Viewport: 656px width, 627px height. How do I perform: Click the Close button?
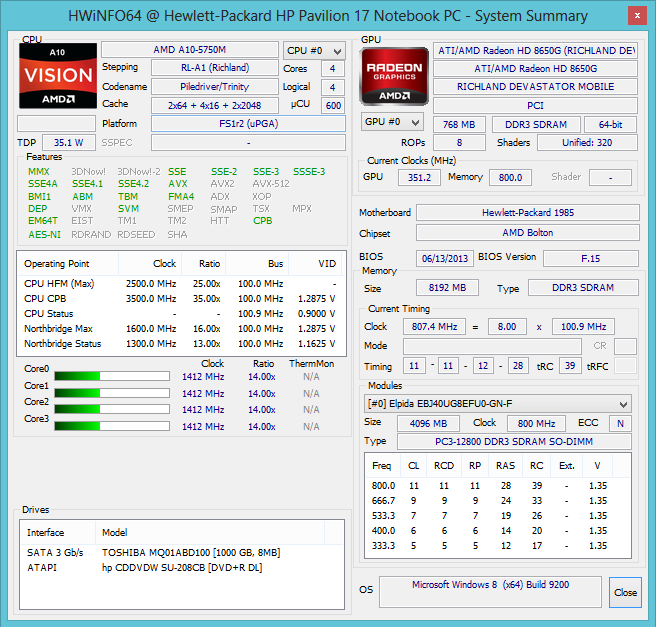click(625, 592)
